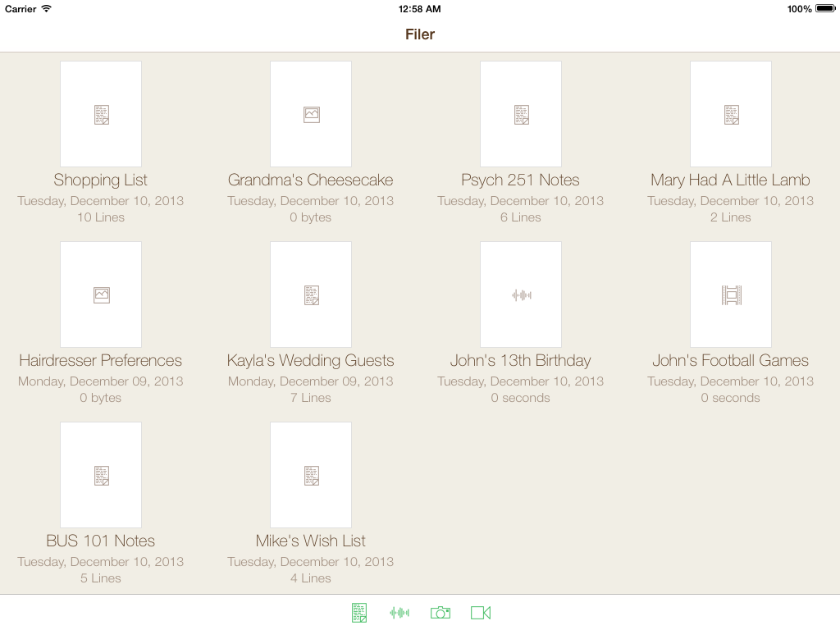This screenshot has width=840, height=630.
Task: Tap the Hairdresser Preferences title
Action: (x=101, y=361)
